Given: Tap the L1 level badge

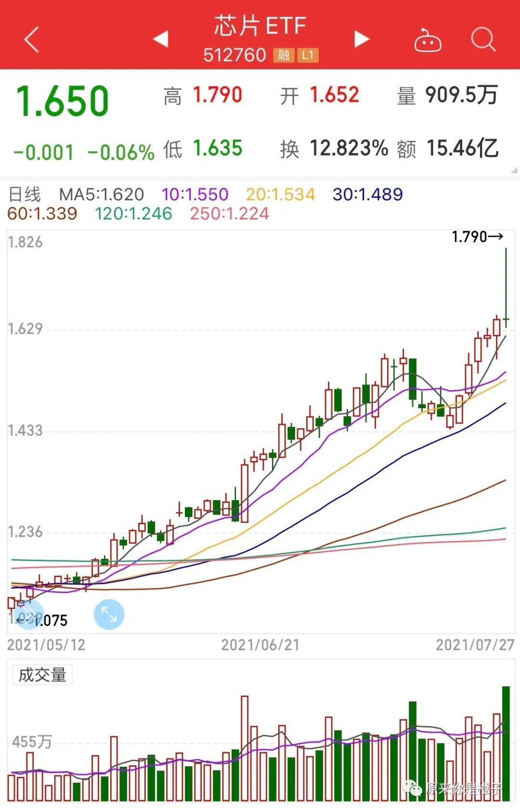Looking at the screenshot, I should pos(308,55).
